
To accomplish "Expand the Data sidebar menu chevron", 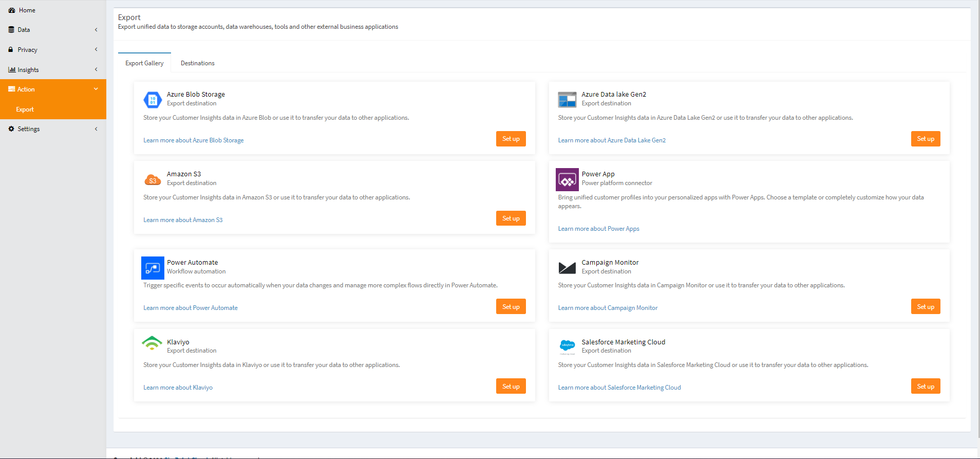I will [96, 30].
